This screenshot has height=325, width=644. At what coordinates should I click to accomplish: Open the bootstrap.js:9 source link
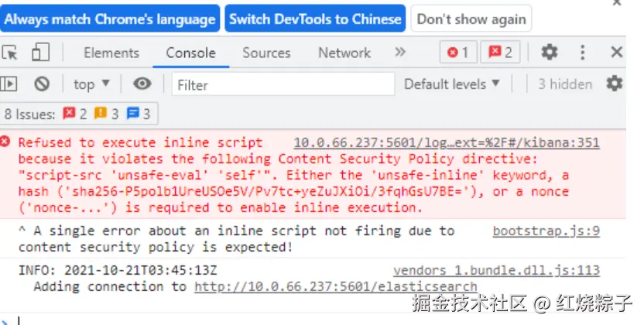pos(546,231)
